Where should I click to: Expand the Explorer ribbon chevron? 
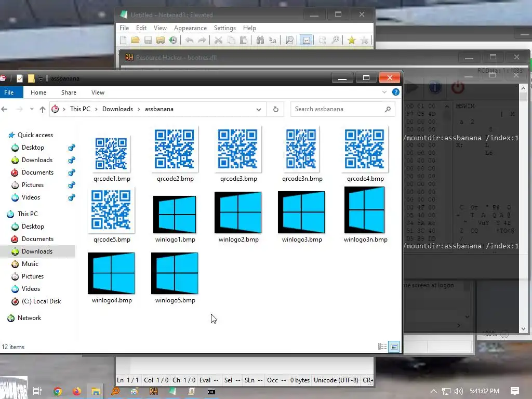pos(384,92)
